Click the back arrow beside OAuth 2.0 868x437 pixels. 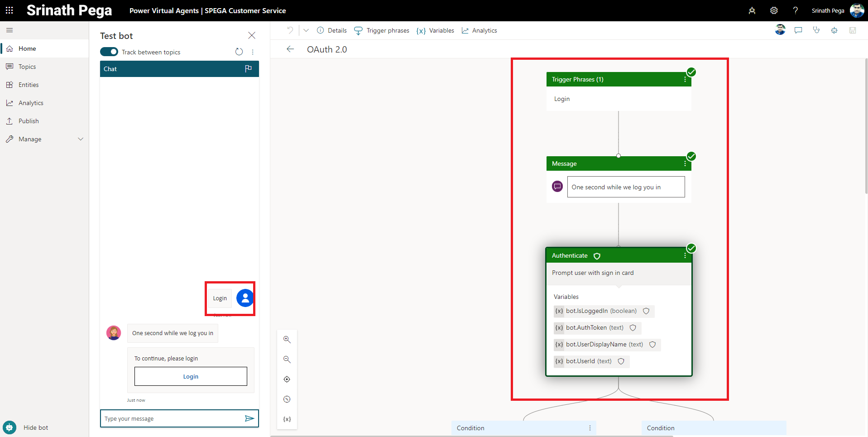(x=290, y=49)
